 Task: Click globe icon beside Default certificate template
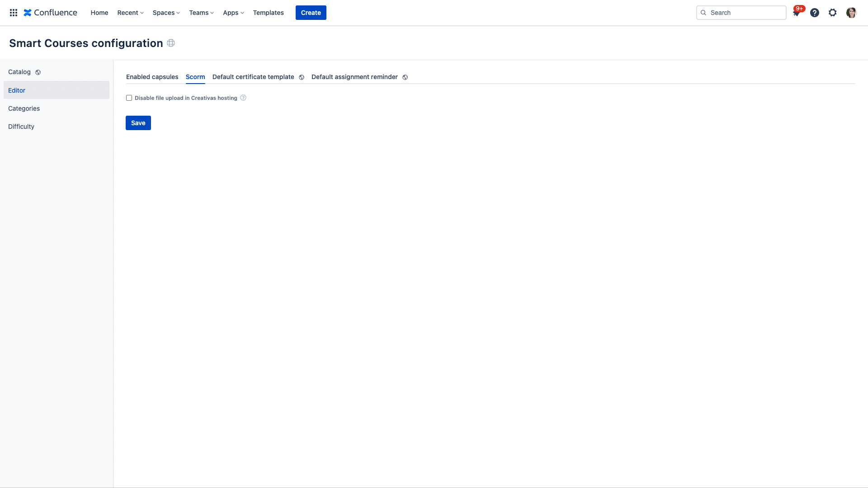[x=302, y=77]
